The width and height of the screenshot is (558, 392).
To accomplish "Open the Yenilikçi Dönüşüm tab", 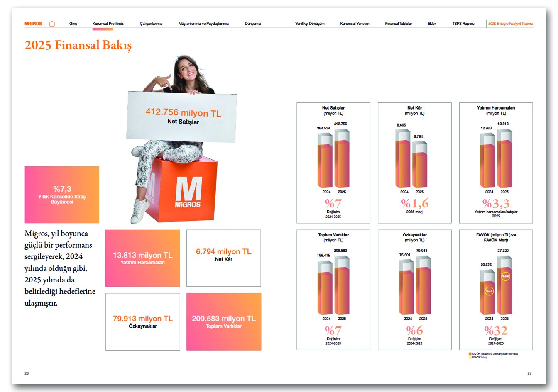I will [310, 24].
